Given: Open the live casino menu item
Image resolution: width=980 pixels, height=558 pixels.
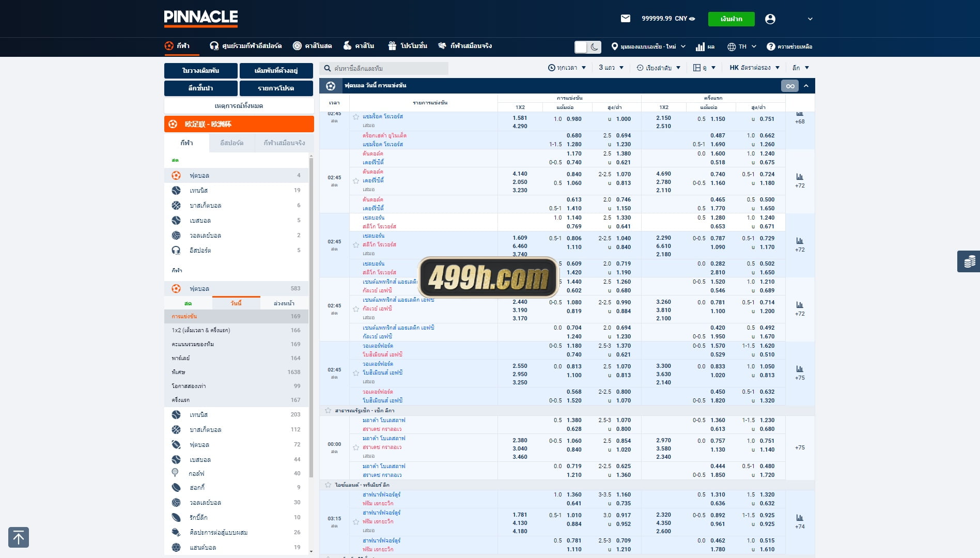Looking at the screenshot, I should pos(312,46).
